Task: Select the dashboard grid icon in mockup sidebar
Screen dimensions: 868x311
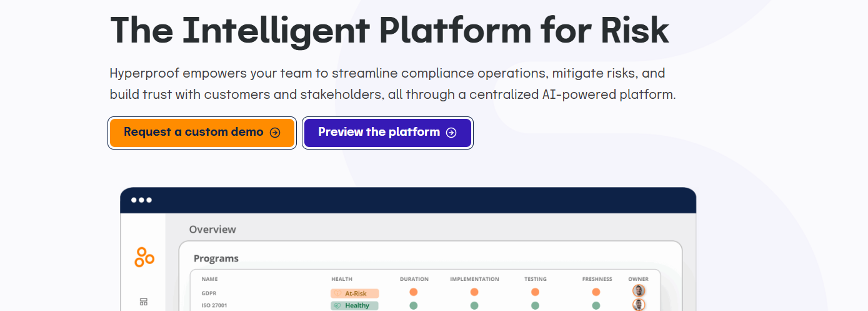Action: (x=144, y=302)
